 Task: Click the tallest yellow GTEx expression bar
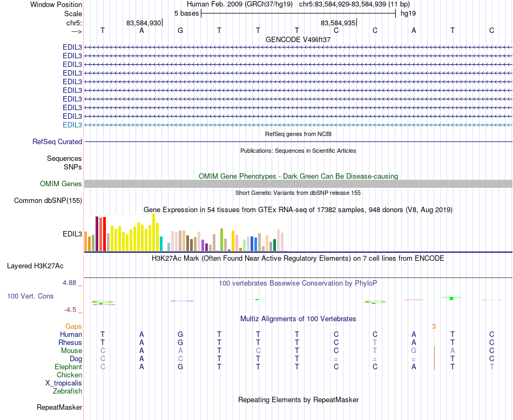click(154, 233)
